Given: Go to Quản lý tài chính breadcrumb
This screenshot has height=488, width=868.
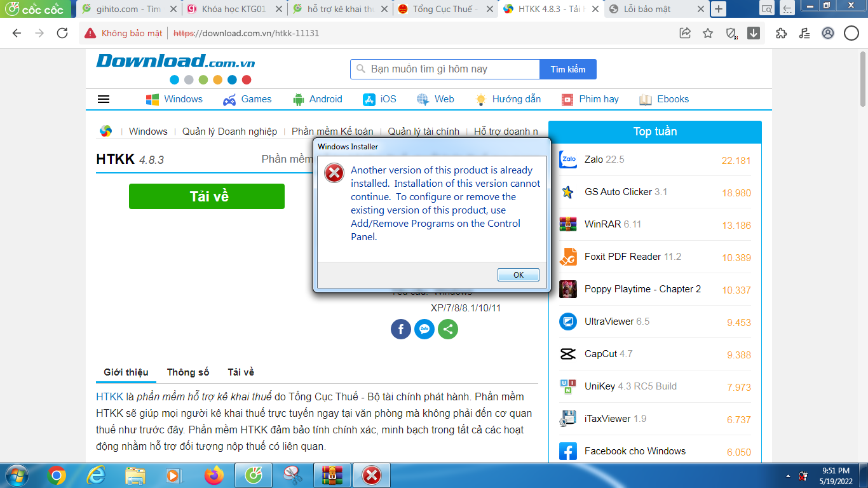Looking at the screenshot, I should pos(423,132).
